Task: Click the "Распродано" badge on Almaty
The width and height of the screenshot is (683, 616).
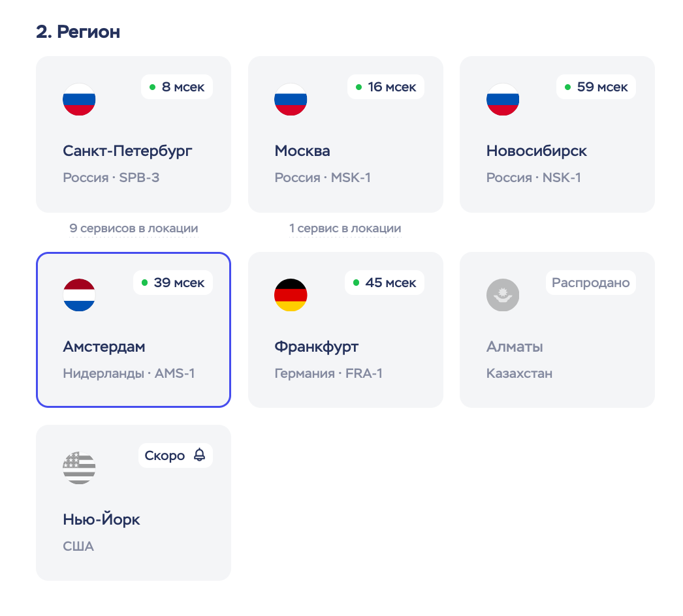Action: click(590, 283)
